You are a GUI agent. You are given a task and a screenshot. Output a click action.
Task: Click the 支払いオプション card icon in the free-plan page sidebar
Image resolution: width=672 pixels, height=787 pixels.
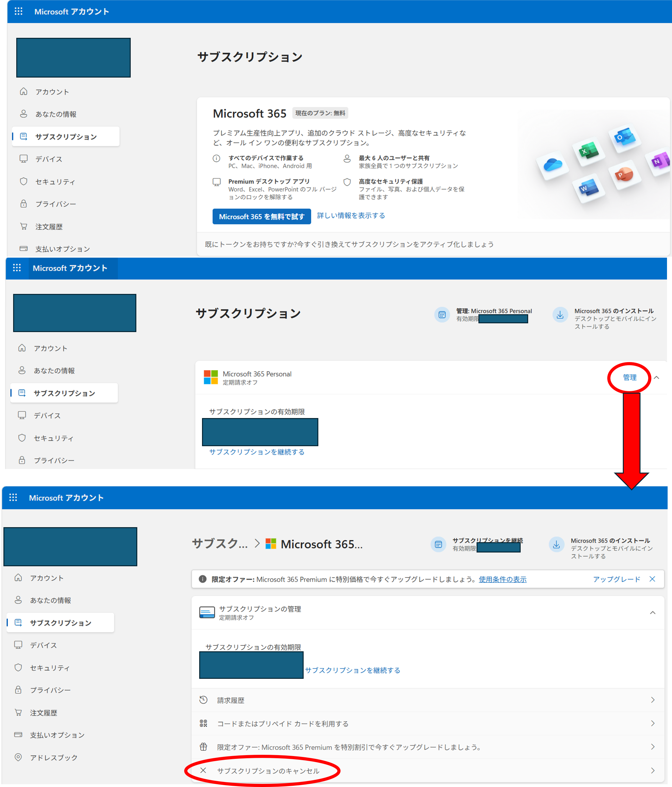click(x=23, y=249)
